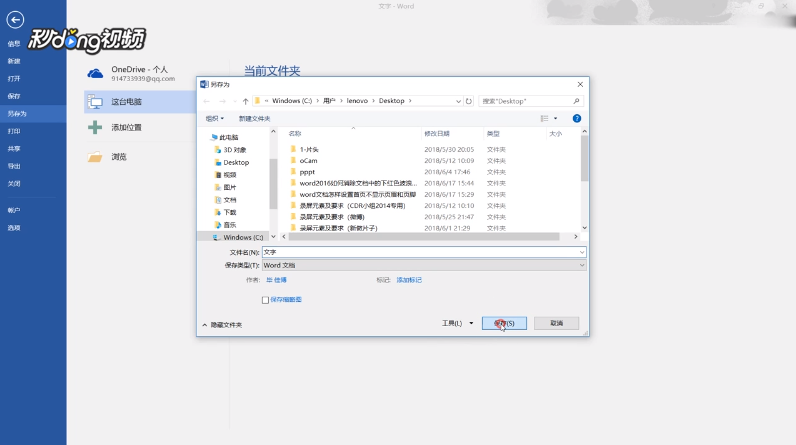The height and width of the screenshot is (445, 796).
Task: Select 另存为 (Save As) in sidebar
Action: (x=33, y=114)
